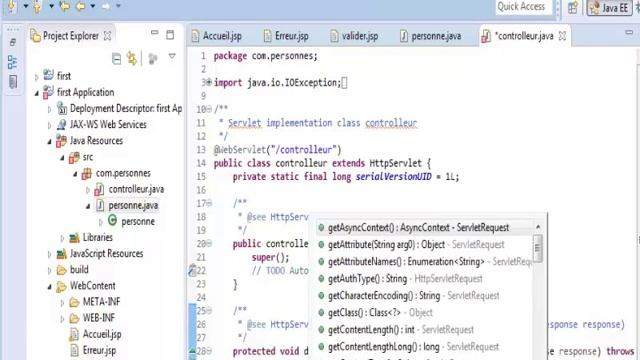
Task: Maximize the Project Explorer panel
Action: coord(170,35)
